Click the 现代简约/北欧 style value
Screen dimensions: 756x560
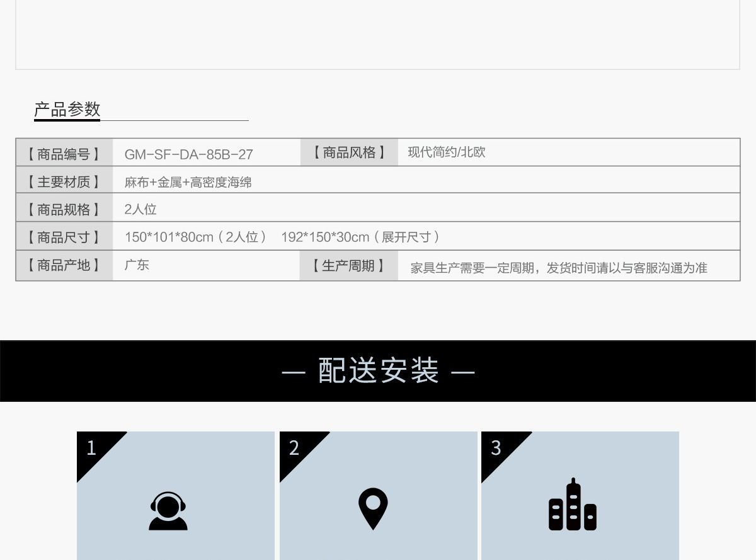coord(446,152)
